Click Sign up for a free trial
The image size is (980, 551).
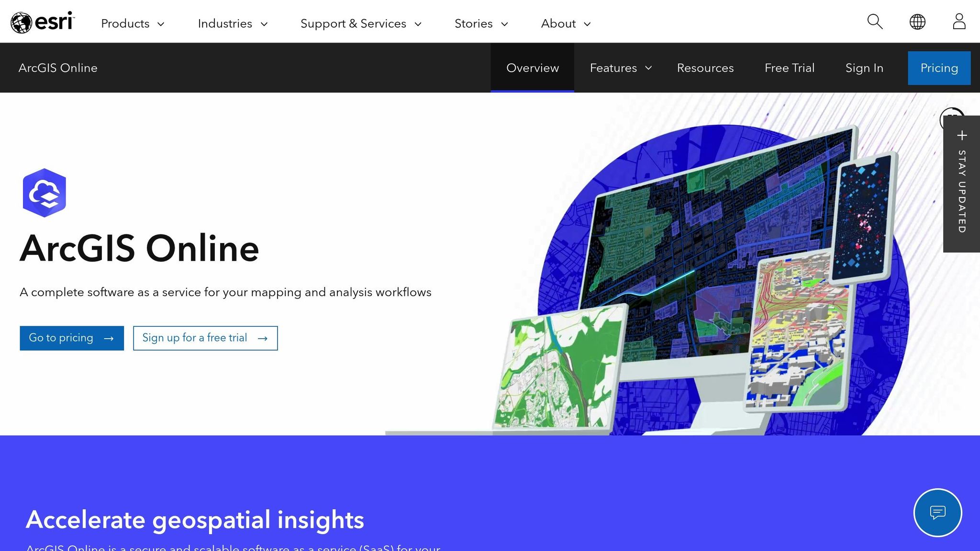click(x=205, y=338)
